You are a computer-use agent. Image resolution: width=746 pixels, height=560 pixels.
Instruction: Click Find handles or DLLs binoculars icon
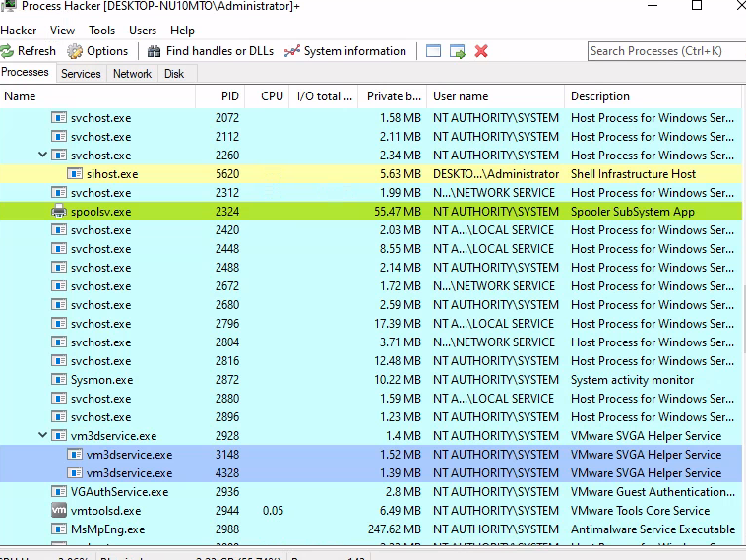coord(154,51)
